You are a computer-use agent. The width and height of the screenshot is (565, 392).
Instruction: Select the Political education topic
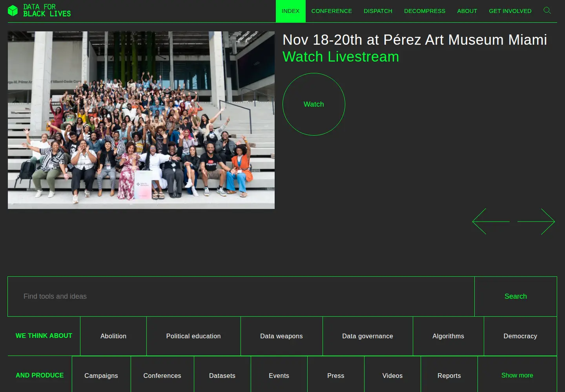pyautogui.click(x=193, y=336)
